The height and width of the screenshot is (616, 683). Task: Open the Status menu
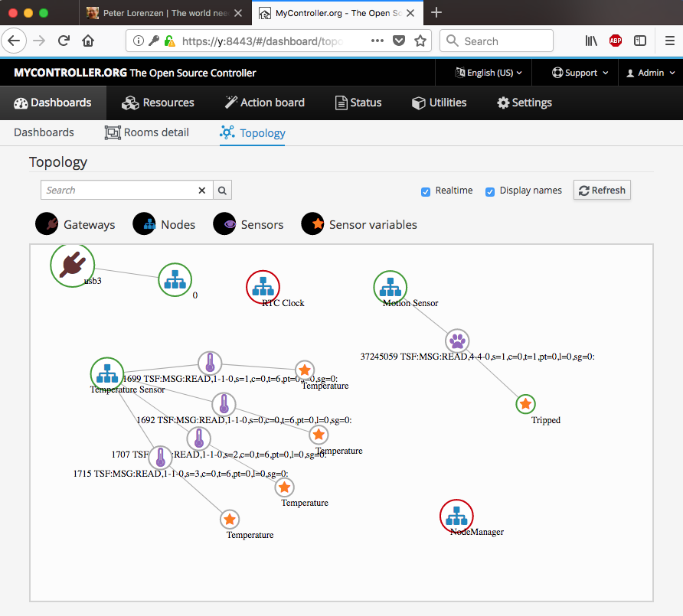(358, 103)
